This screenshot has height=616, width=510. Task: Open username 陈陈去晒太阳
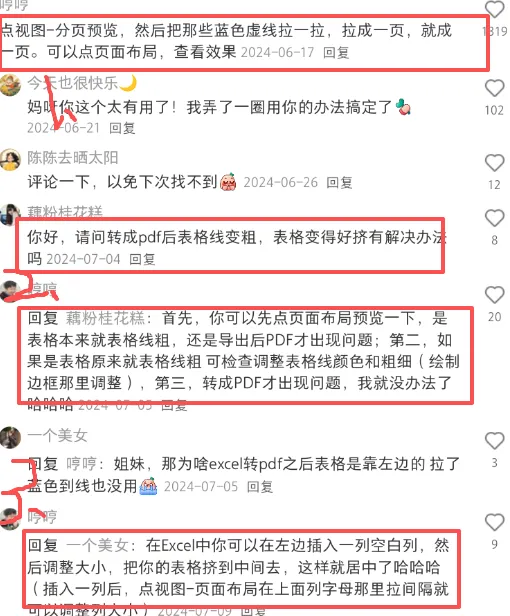73,158
